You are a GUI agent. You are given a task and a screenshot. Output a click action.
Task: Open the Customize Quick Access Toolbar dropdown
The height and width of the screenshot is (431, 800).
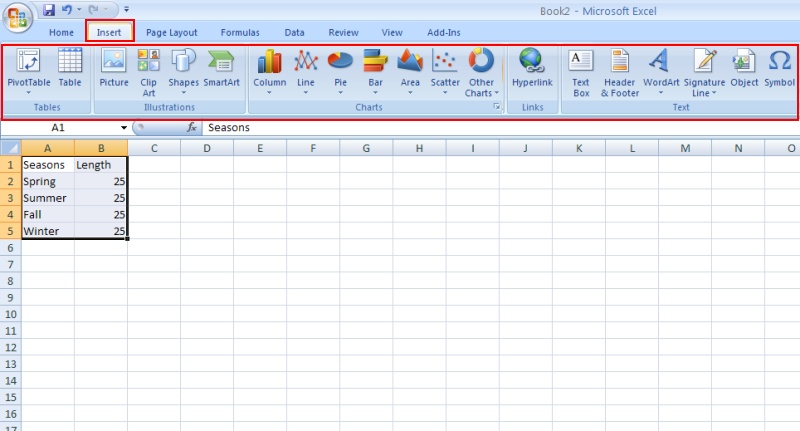click(126, 10)
